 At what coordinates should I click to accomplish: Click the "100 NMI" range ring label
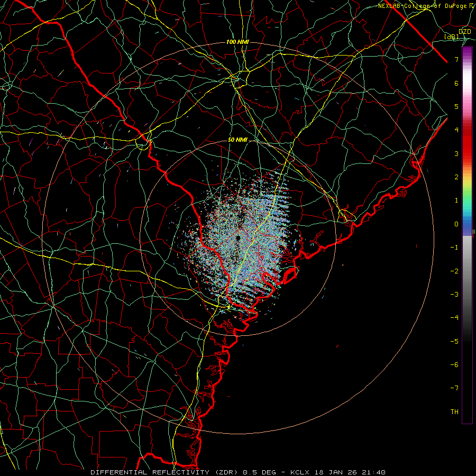[237, 42]
